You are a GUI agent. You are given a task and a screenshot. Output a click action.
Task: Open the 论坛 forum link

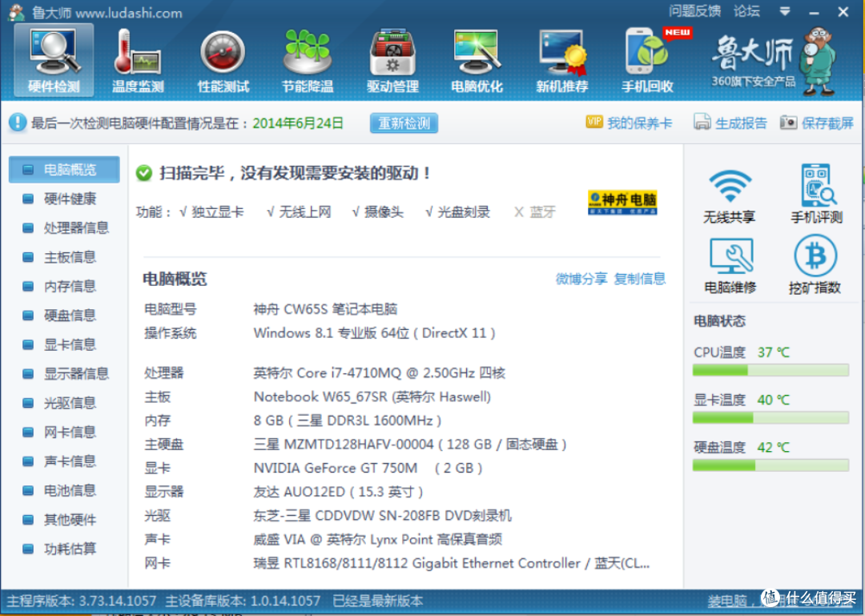point(746,11)
